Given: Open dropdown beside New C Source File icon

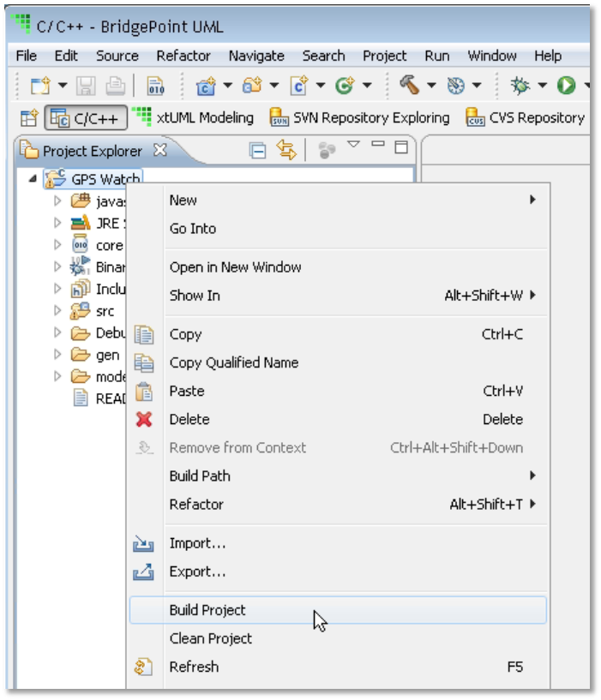Looking at the screenshot, I should (x=321, y=85).
